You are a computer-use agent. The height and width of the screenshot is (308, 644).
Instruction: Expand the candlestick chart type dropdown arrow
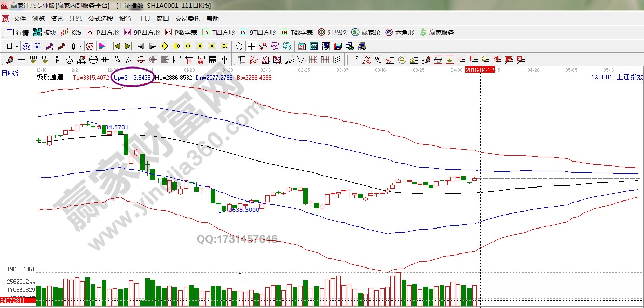coord(80,46)
